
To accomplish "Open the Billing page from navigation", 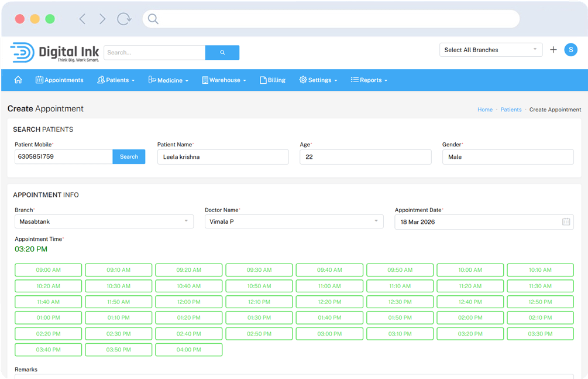I will click(273, 80).
